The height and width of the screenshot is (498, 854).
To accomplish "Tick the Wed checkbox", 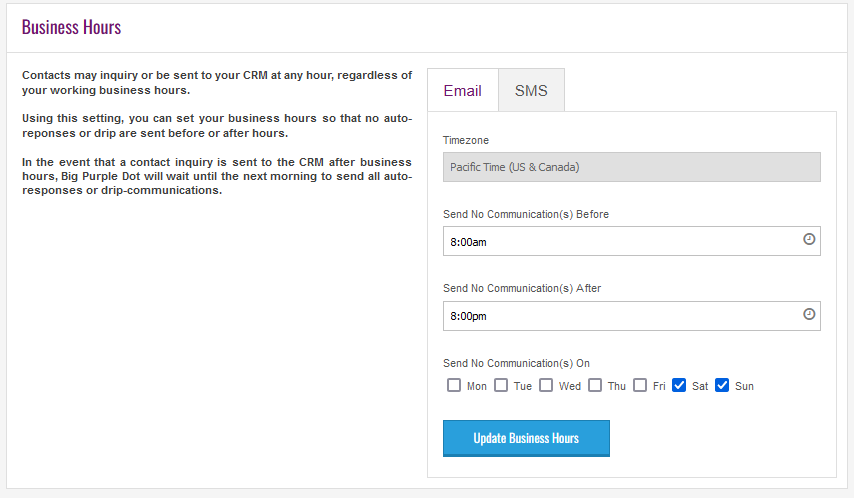I will pos(546,385).
